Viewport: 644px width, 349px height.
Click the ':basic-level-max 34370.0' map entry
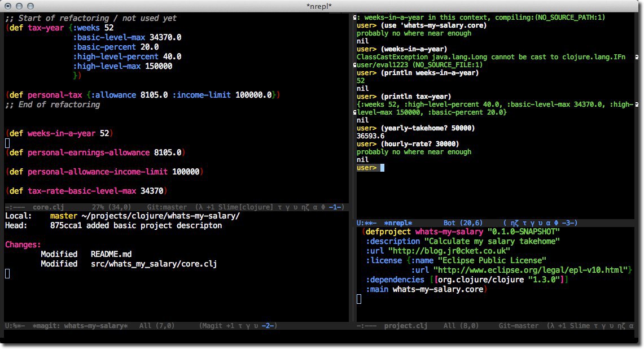pyautogui.click(x=128, y=37)
